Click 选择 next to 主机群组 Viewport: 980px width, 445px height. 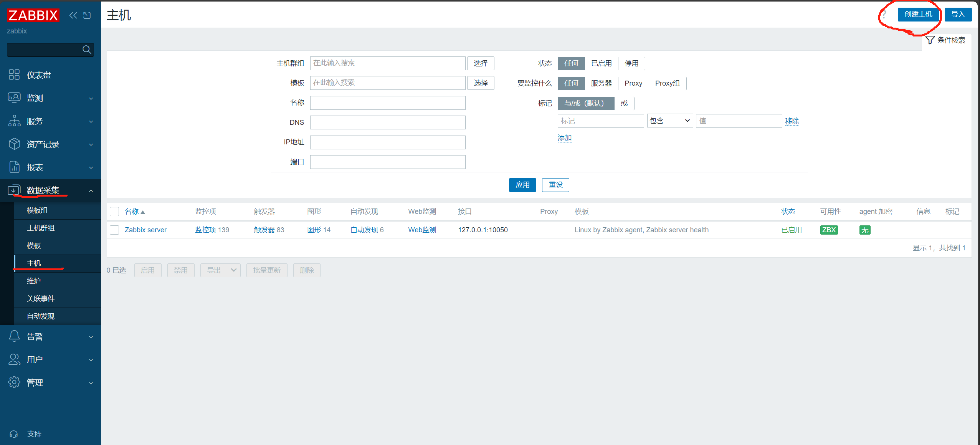[481, 63]
